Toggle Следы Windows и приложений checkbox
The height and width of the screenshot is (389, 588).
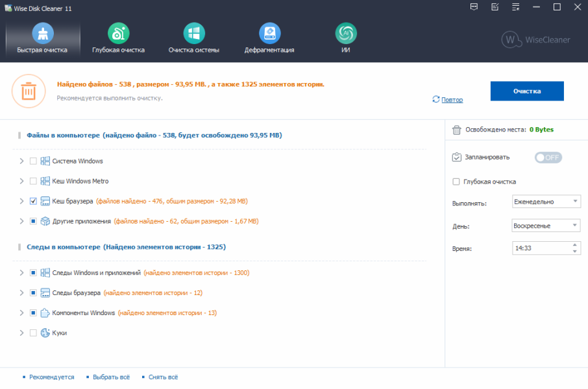33,273
